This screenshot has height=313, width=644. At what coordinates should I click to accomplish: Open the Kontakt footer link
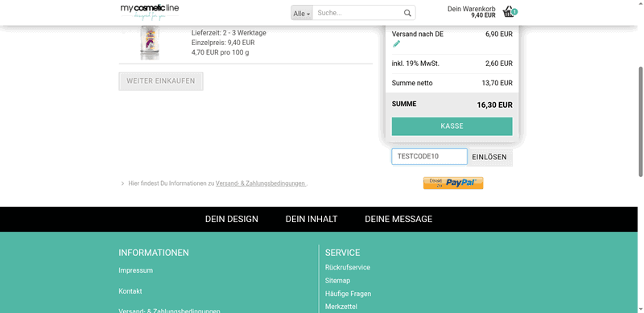(130, 290)
